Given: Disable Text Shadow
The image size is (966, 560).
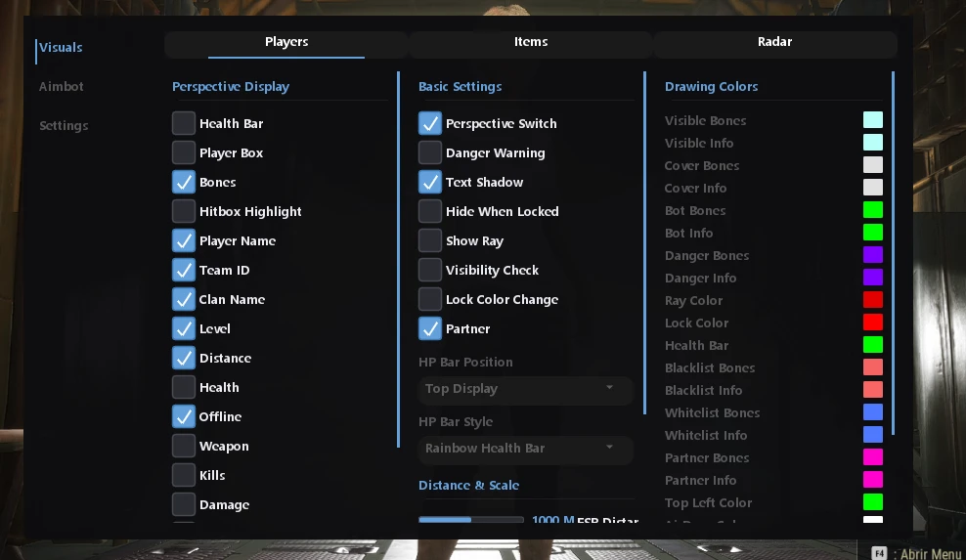Looking at the screenshot, I should pos(430,183).
